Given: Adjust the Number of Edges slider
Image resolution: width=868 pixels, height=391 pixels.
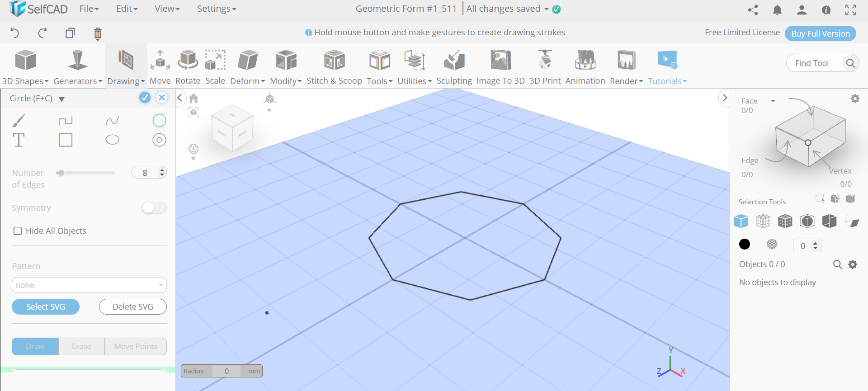Looking at the screenshot, I should pos(85,173).
